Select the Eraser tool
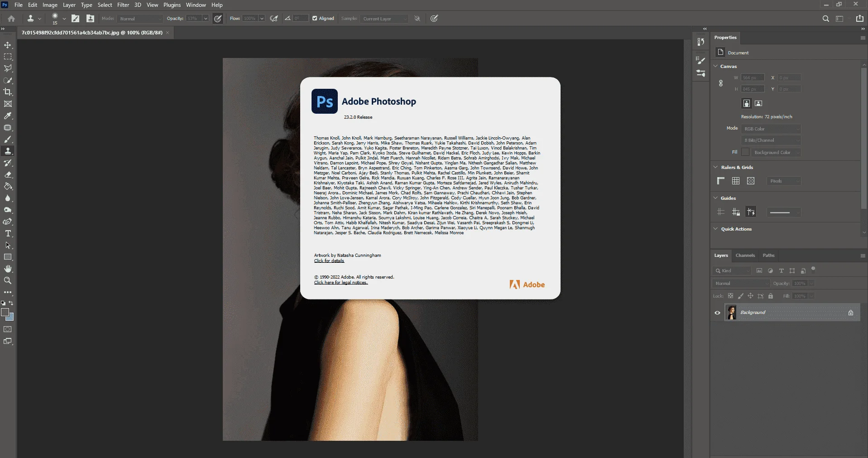 point(8,175)
